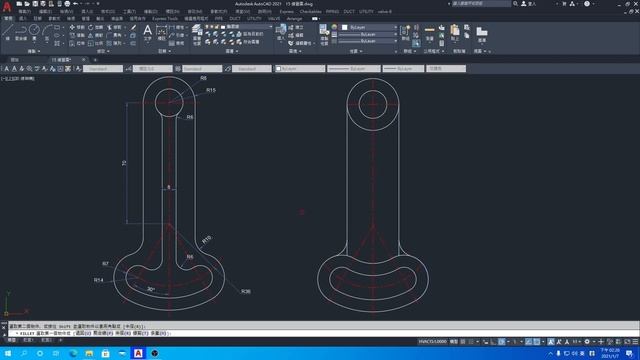Select the Trim tool icon
Screen dimensions: 640x360
[109, 27]
